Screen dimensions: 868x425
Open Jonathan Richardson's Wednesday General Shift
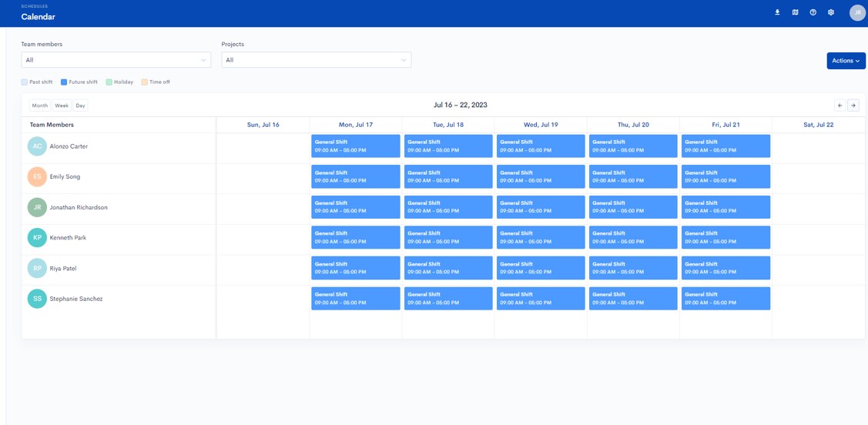pyautogui.click(x=541, y=207)
